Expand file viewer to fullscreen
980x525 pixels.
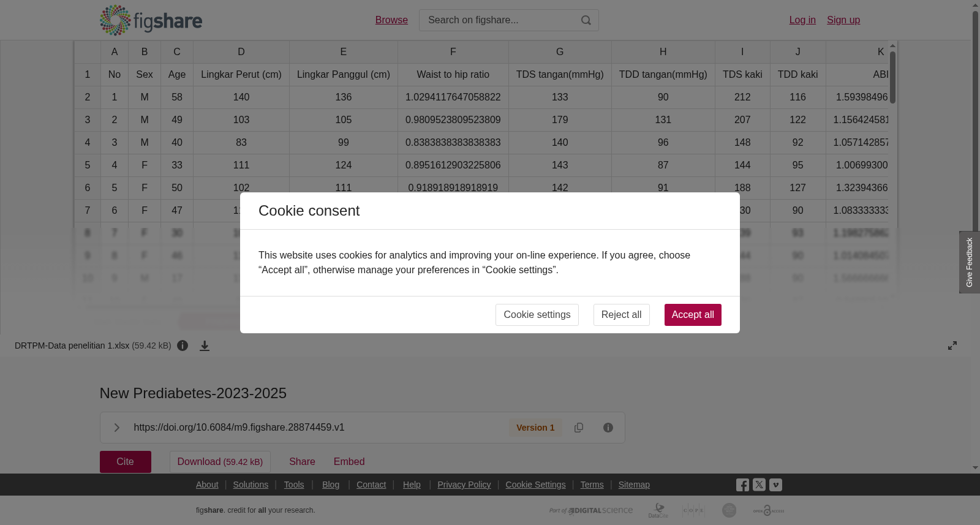coord(952,346)
